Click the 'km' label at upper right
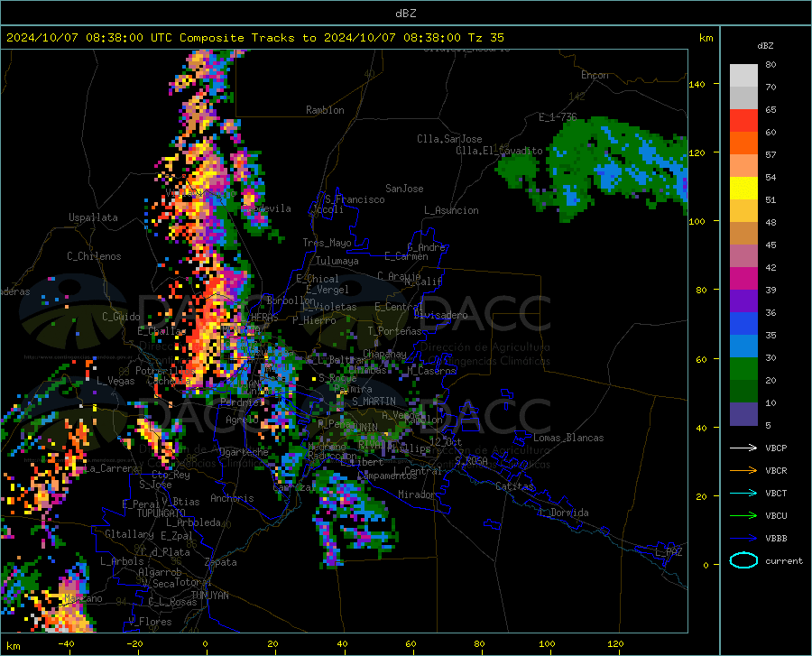Viewport: 812px width, 656px height. [706, 38]
